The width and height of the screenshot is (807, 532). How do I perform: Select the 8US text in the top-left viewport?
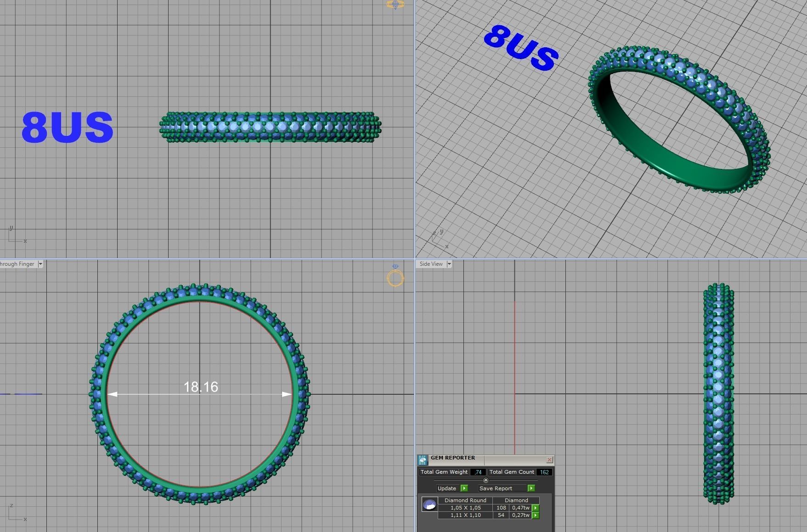point(68,127)
